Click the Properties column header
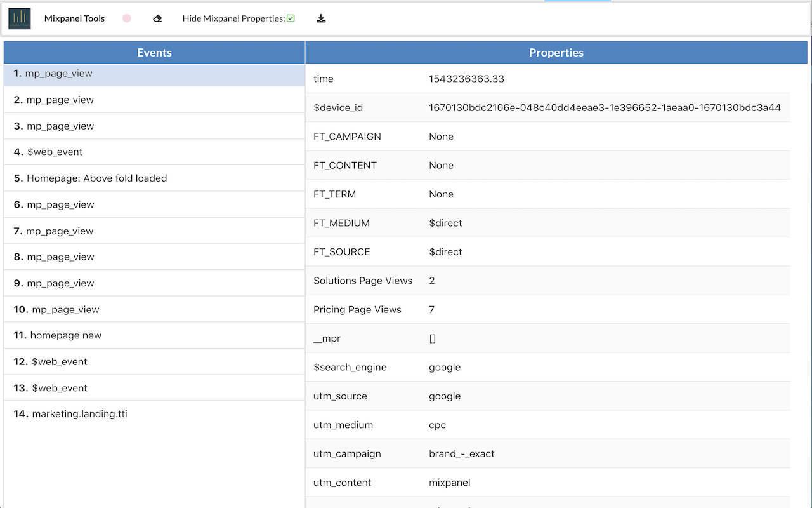The height and width of the screenshot is (508, 812). pyautogui.click(x=556, y=53)
